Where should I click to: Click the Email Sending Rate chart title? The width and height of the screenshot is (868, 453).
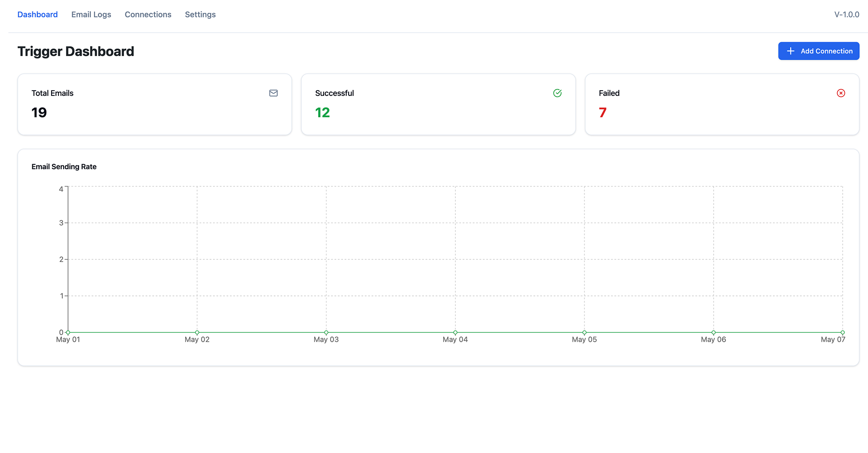(x=64, y=167)
